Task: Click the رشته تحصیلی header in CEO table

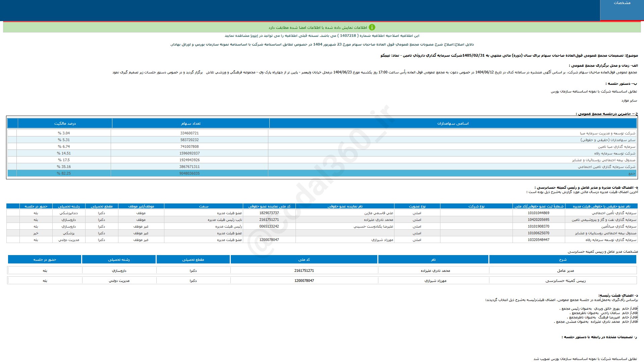Action: click(x=119, y=260)
